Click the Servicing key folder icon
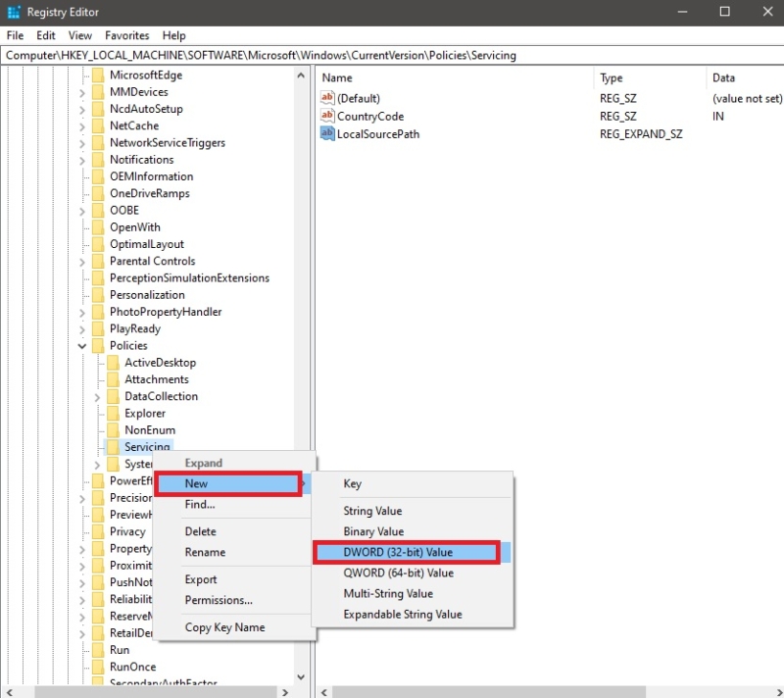The width and height of the screenshot is (784, 698). (112, 446)
